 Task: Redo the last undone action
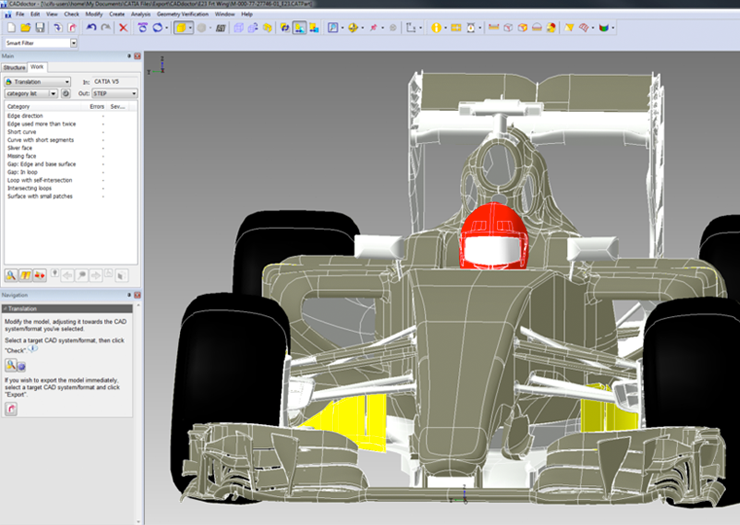pos(106,28)
